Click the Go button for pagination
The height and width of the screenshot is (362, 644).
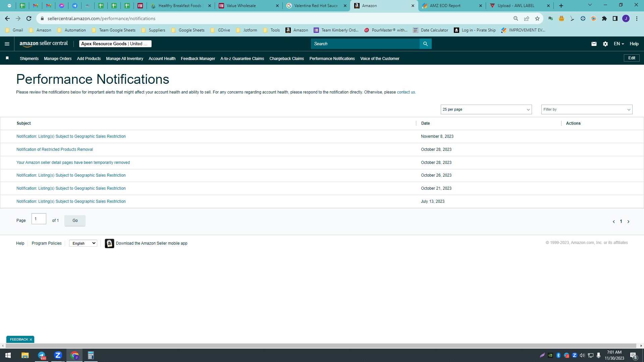75,221
